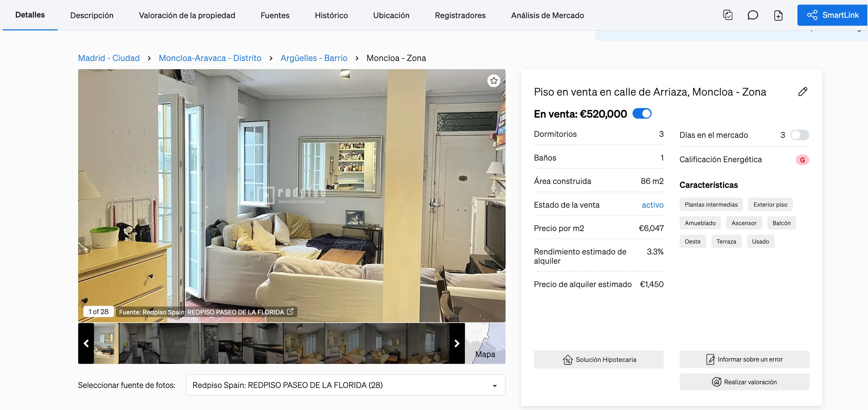The width and height of the screenshot is (868, 410).
Task: Open the Análisis de Mercado tab
Action: click(x=548, y=15)
